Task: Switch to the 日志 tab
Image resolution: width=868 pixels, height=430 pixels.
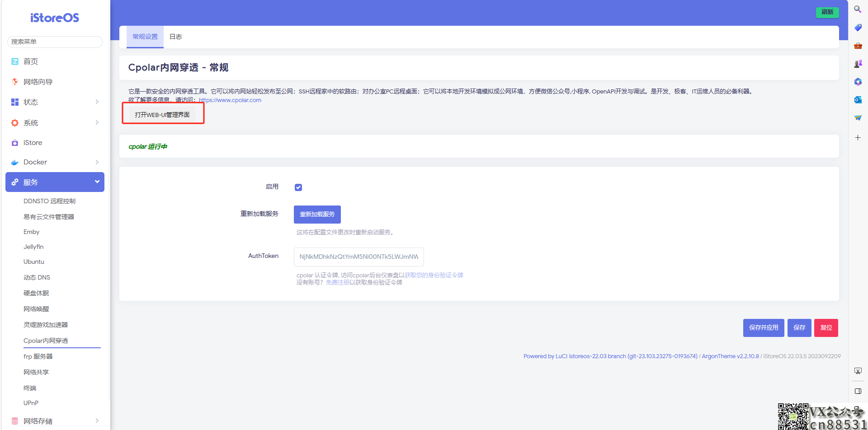Action: click(x=176, y=37)
